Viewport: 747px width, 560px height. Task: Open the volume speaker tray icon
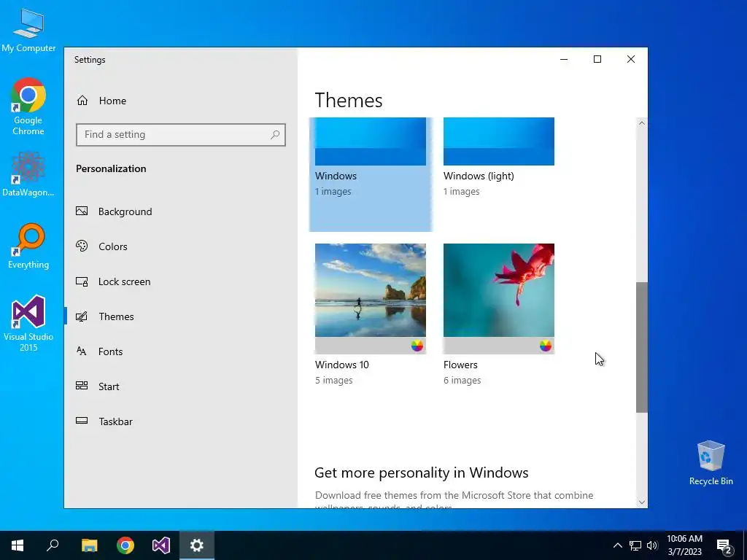pos(652,545)
